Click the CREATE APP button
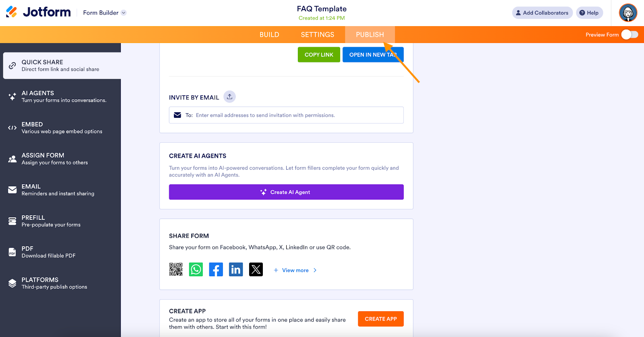Image resolution: width=644 pixels, height=337 pixels. pos(381,319)
